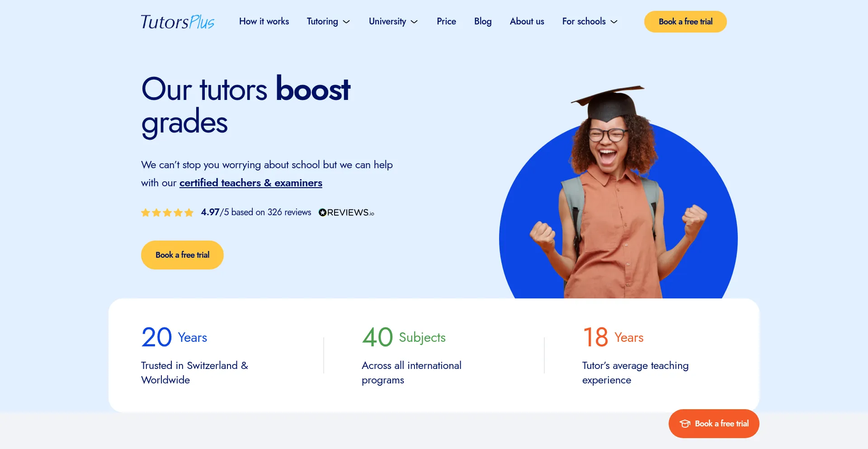Follow the certified teachers & examiners link
Screen dimensions: 868x449
tap(250, 183)
